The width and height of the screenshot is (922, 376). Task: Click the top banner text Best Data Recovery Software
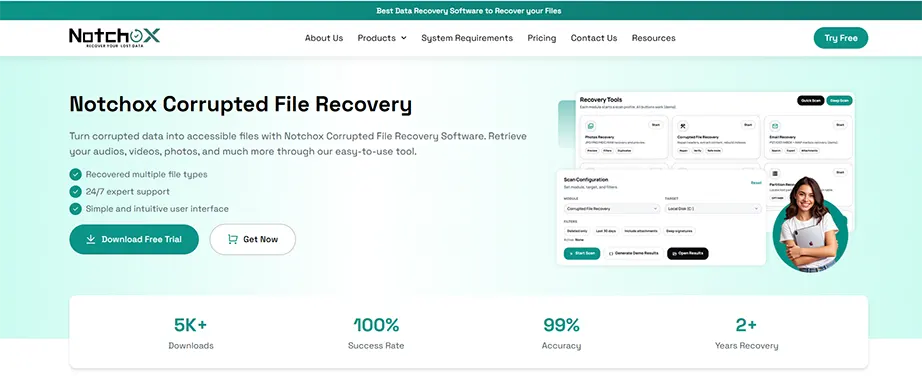click(x=468, y=11)
